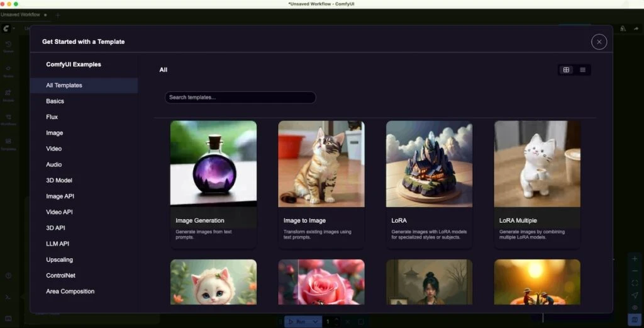Open the Video API category
This screenshot has height=328, width=644.
coord(84,212)
